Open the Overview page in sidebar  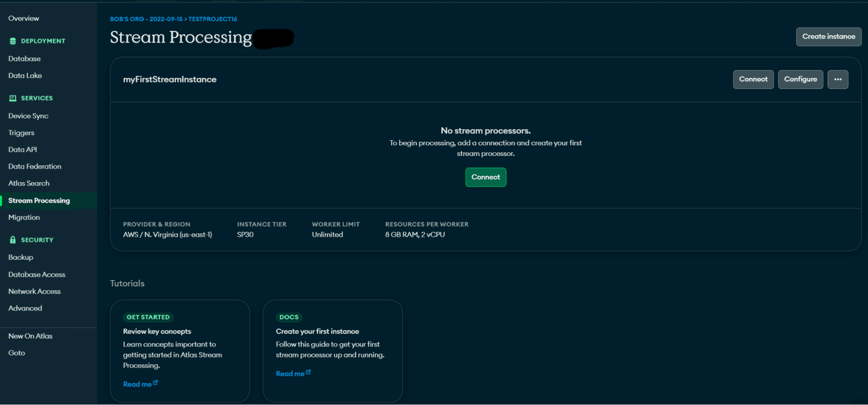pyautogui.click(x=23, y=18)
